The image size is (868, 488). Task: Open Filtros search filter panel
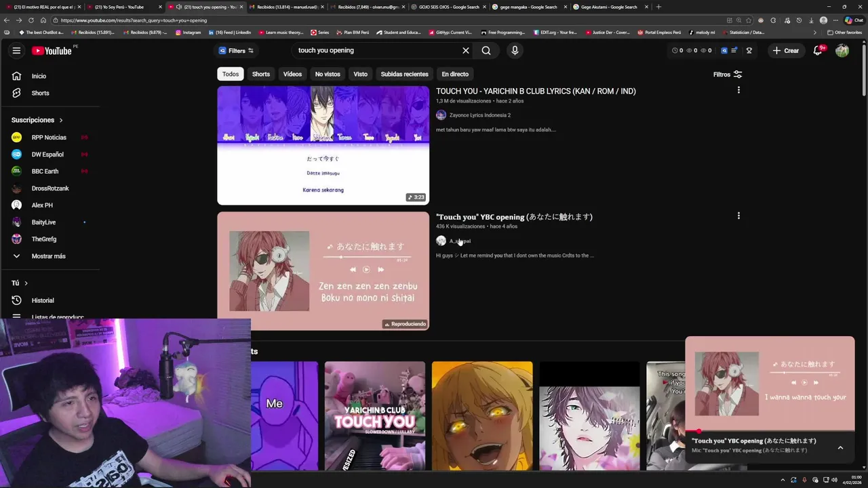point(728,75)
